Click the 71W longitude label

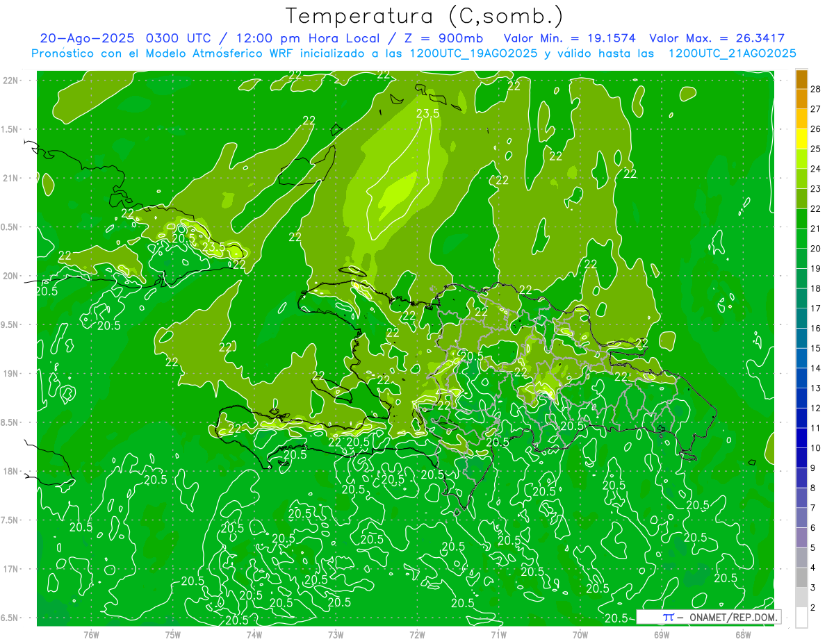[x=498, y=634]
